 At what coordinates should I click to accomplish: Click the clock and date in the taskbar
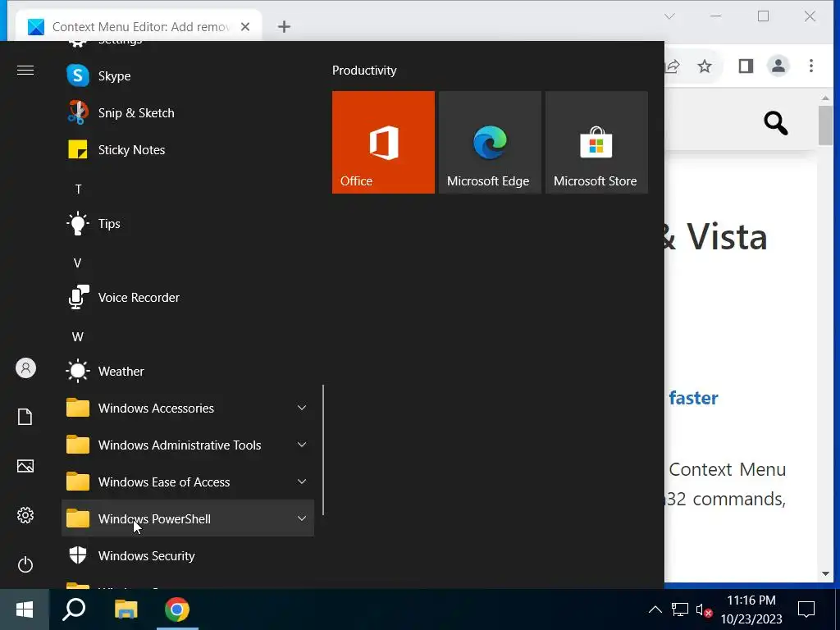tap(751, 609)
